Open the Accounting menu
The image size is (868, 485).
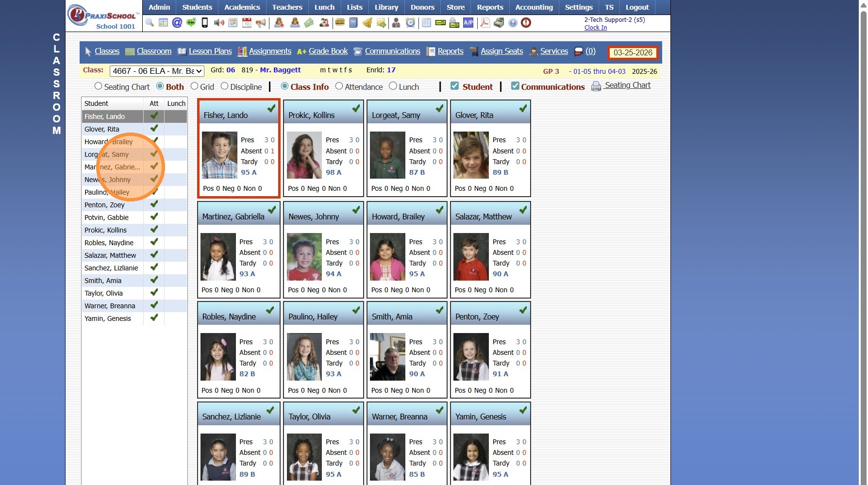[534, 7]
